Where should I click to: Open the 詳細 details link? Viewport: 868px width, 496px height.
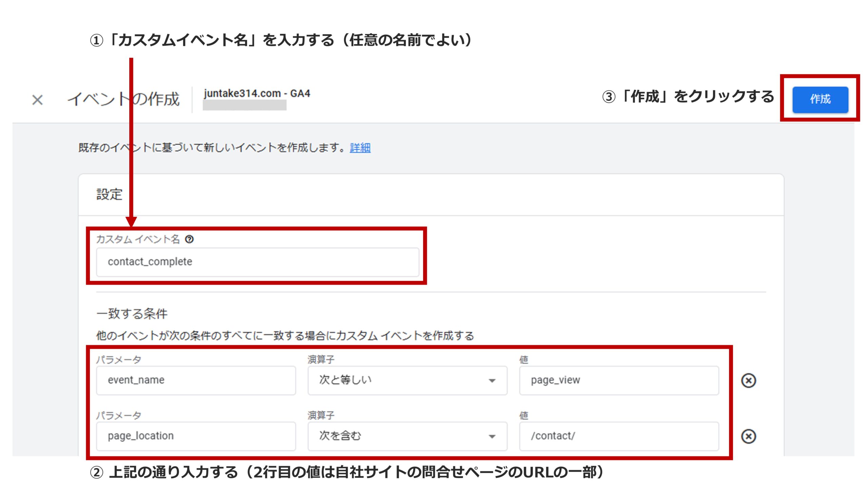359,148
